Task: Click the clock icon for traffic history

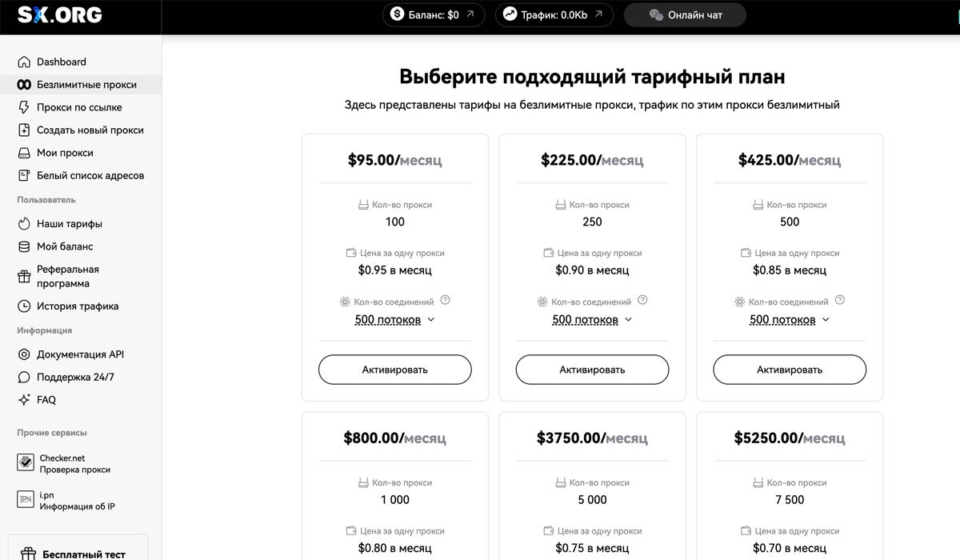Action: coord(24,306)
